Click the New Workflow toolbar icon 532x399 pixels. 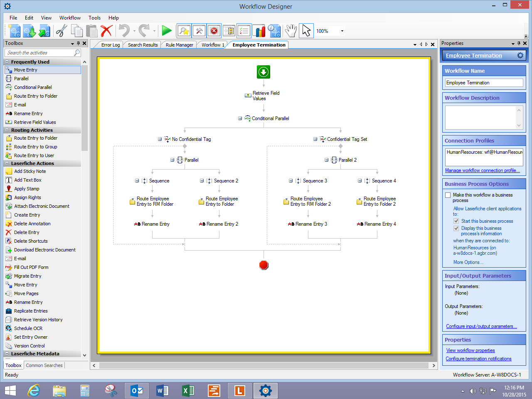[x=15, y=31]
